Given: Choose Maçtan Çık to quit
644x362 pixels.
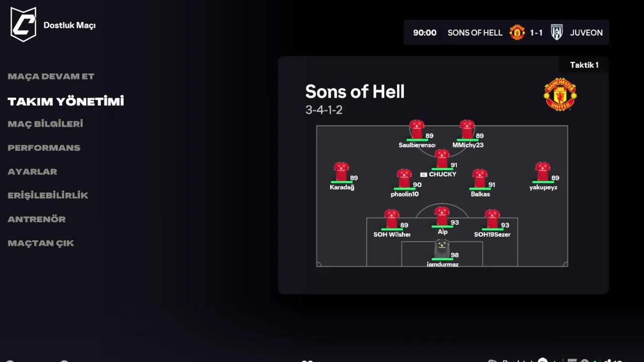Looking at the screenshot, I should [41, 243].
